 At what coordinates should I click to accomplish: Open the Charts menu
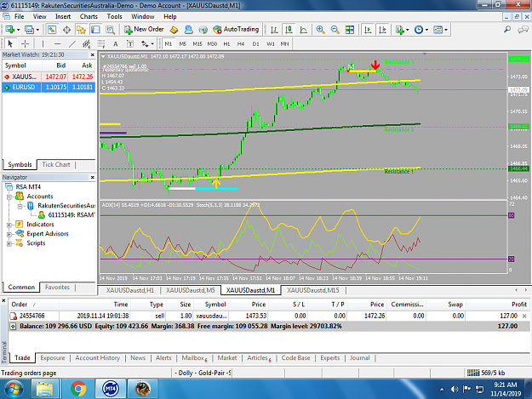click(89, 16)
